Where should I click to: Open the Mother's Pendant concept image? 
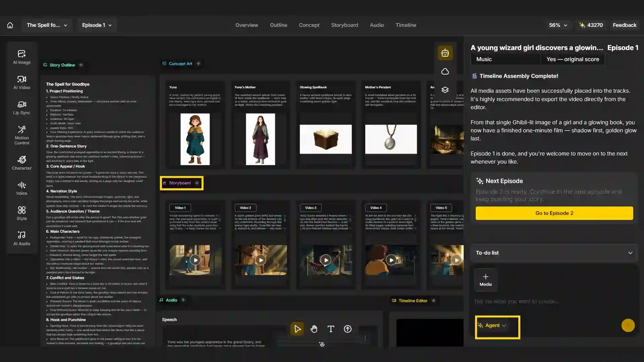[x=391, y=139]
